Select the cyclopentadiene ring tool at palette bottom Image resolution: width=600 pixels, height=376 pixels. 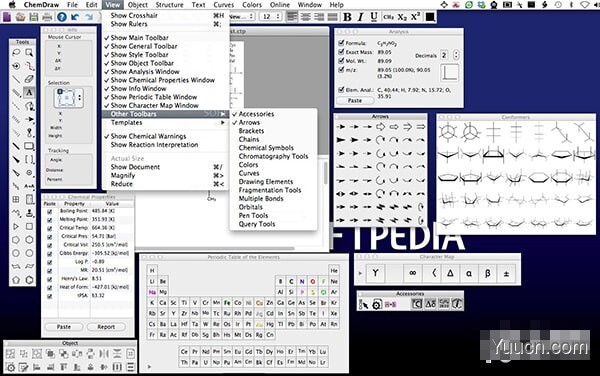point(16,280)
